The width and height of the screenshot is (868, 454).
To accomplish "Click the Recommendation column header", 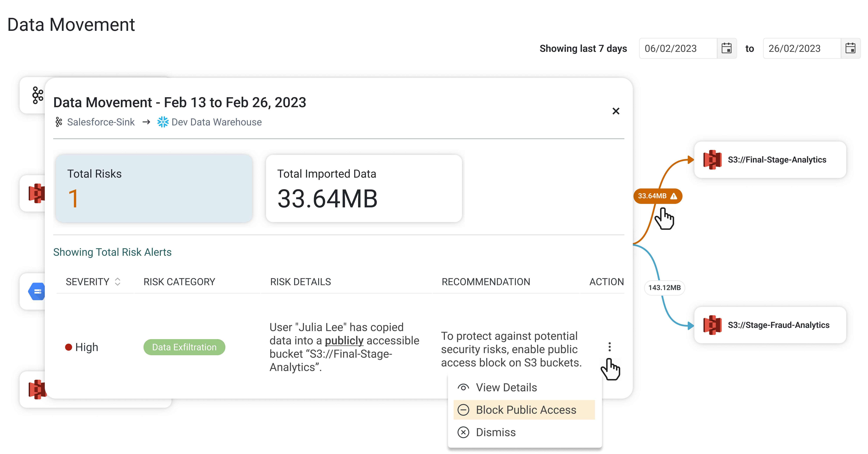I will point(486,282).
